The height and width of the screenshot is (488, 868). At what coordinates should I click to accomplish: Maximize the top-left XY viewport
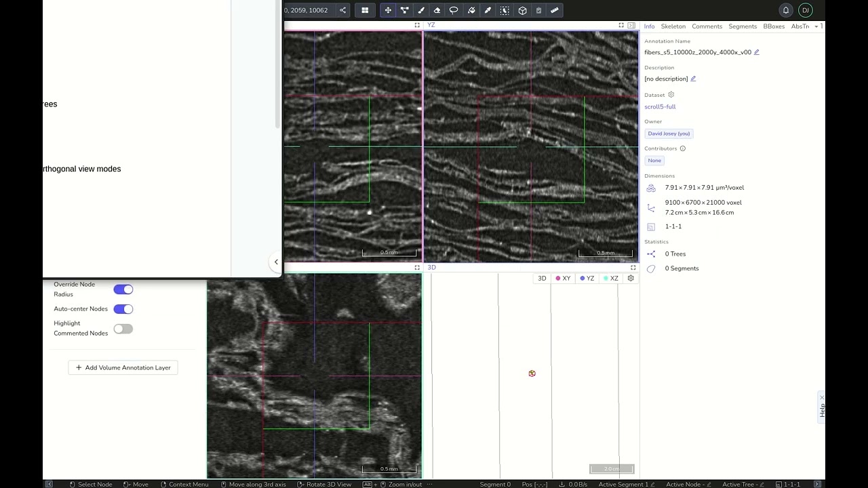coord(417,25)
